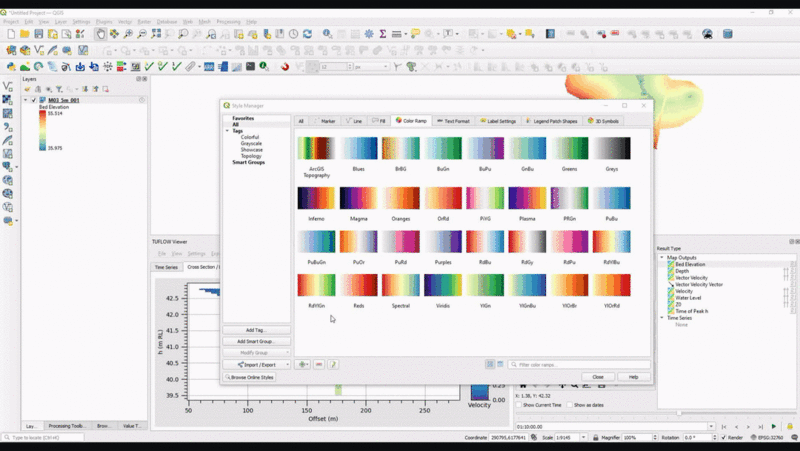Select the Pan Map hand tool
800x451 pixels.
(101, 34)
